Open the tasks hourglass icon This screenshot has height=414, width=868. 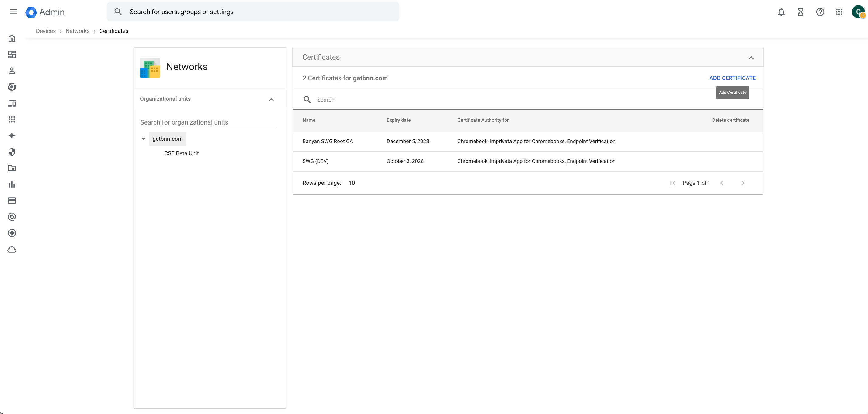800,12
